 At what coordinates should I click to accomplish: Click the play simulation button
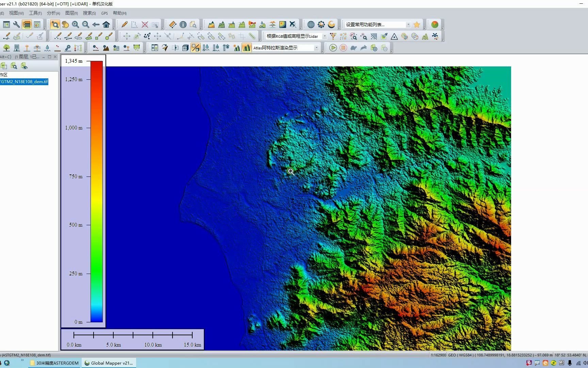click(x=333, y=48)
